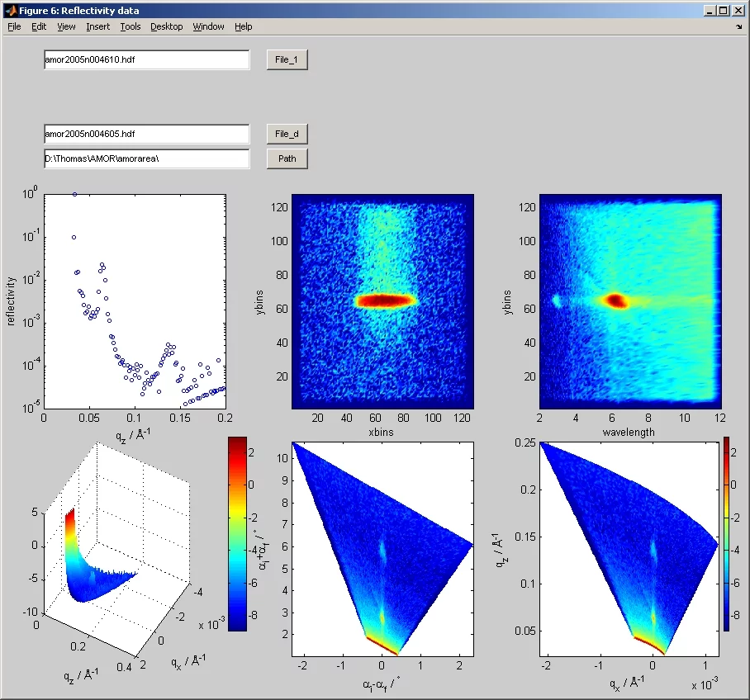The image size is (750, 700).
Task: Open the View menu
Action: point(66,26)
